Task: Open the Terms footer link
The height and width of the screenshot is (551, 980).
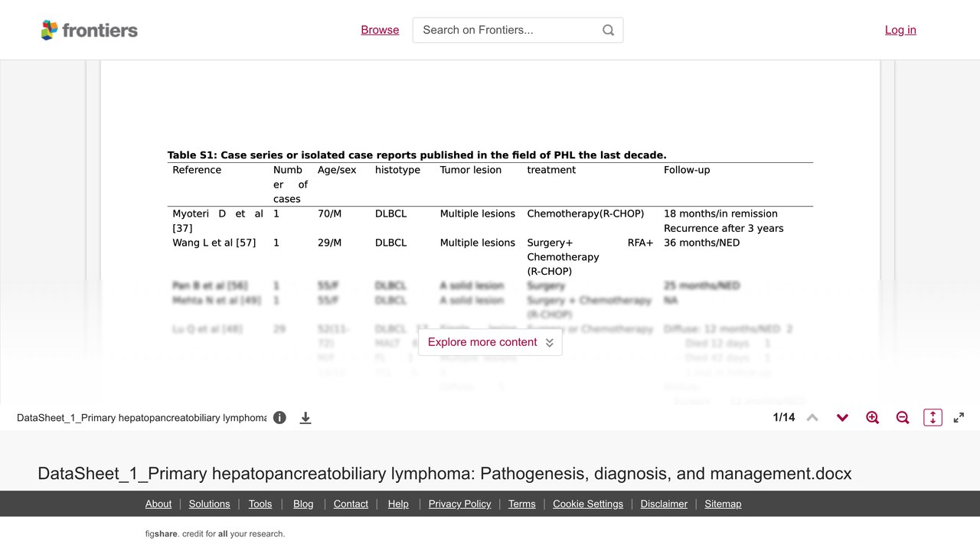Action: (522, 504)
